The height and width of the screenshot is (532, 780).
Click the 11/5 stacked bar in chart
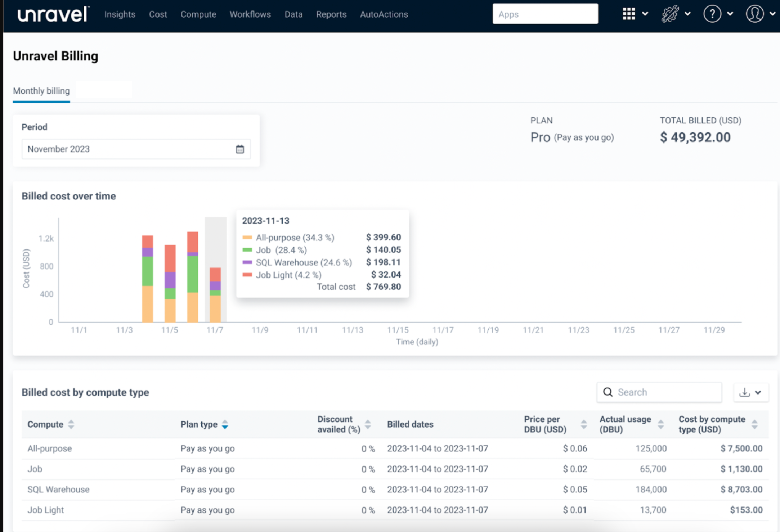tap(170, 283)
